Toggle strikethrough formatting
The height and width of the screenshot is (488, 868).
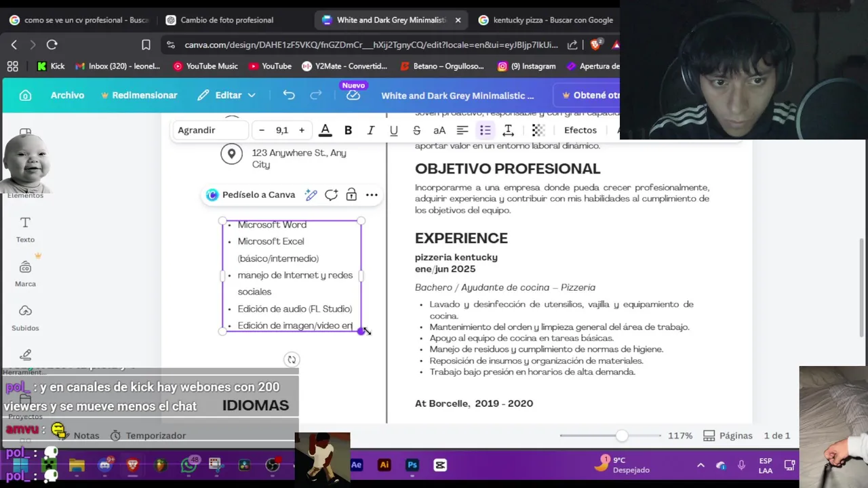click(x=416, y=130)
